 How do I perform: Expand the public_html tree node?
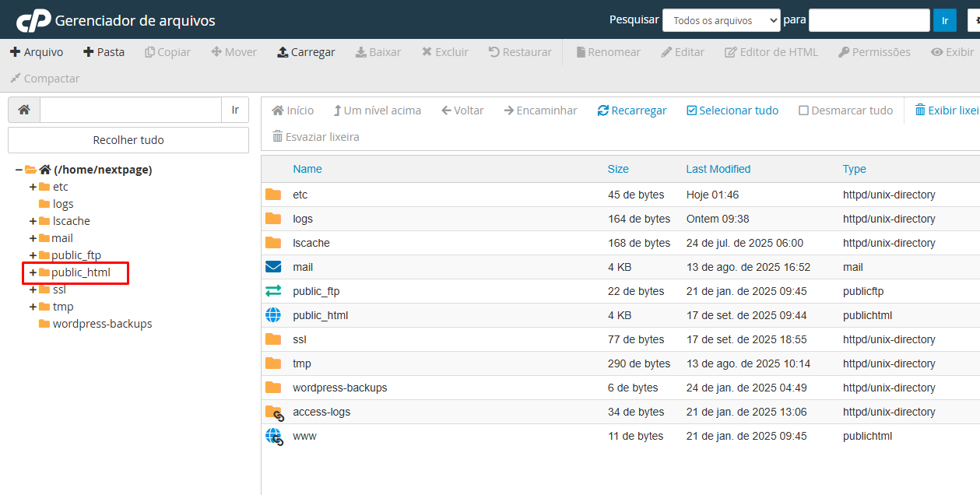pos(33,272)
